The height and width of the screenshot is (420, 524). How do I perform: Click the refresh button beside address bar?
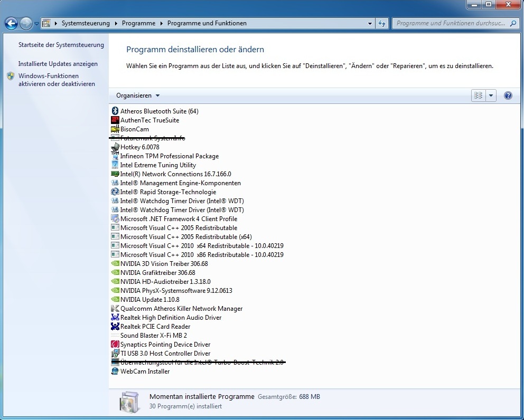(381, 23)
